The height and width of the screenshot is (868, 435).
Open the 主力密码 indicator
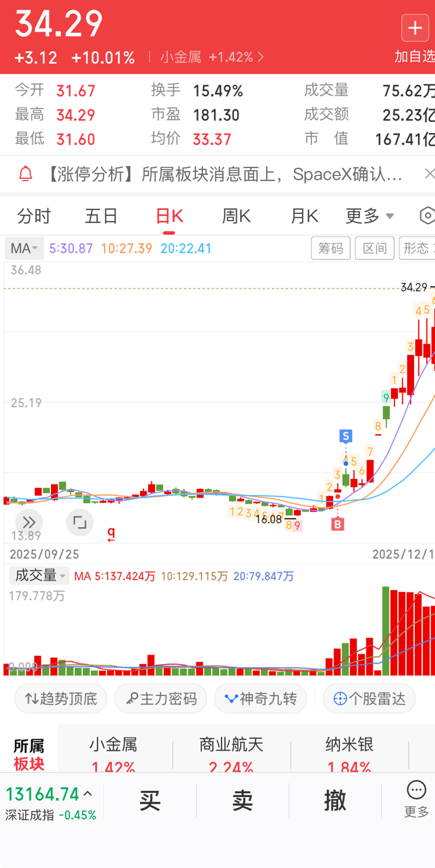point(161,698)
